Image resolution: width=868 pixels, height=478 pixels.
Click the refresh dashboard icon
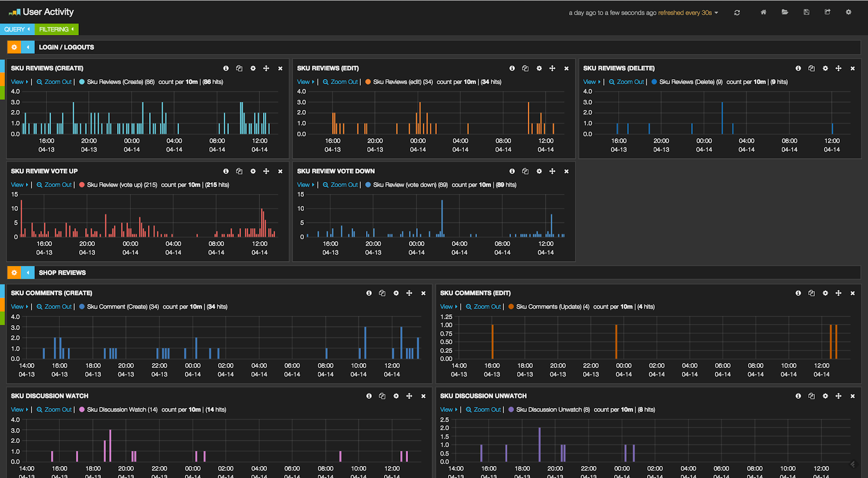click(x=737, y=12)
